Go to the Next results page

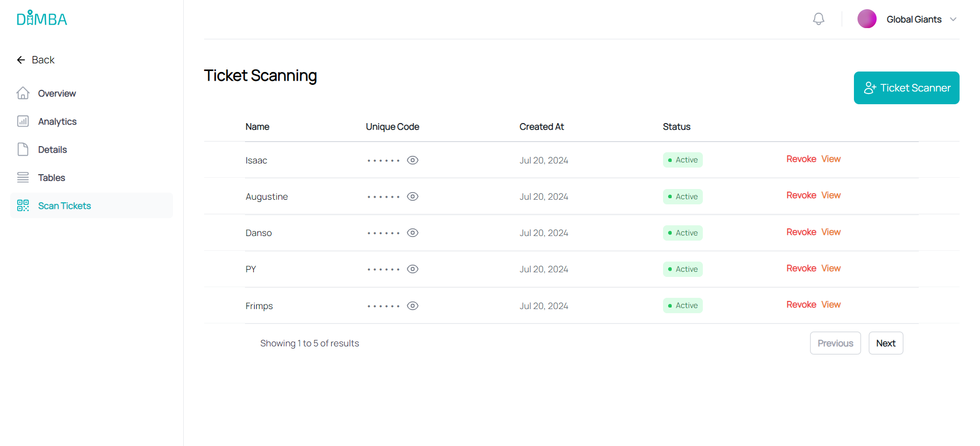(886, 343)
